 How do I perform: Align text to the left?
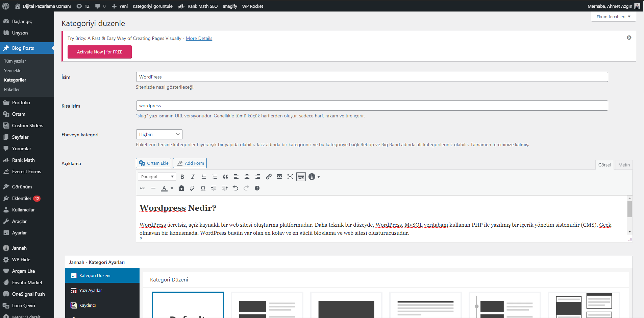point(236,177)
